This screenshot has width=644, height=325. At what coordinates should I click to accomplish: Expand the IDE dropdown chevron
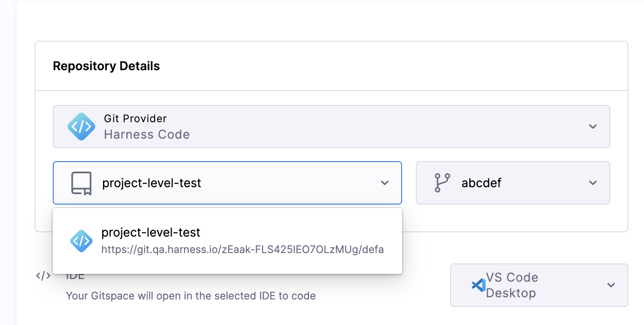611,285
